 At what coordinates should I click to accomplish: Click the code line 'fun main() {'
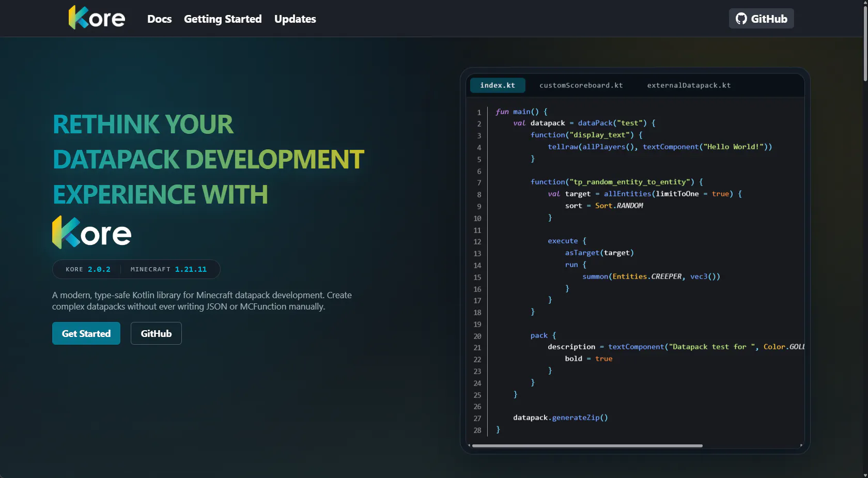(521, 112)
